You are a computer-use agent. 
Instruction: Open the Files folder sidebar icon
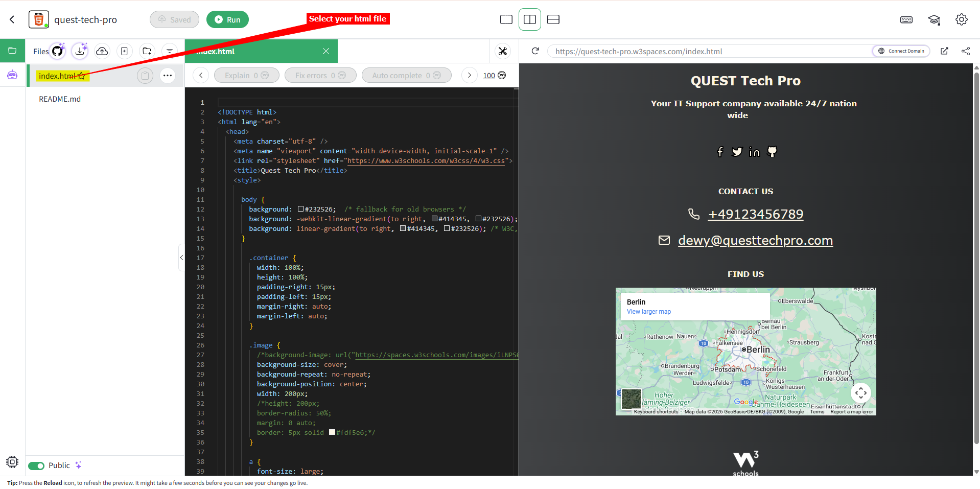point(12,51)
